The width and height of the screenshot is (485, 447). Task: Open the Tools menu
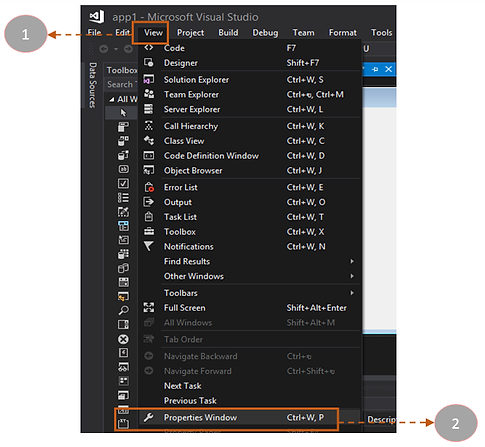(382, 33)
